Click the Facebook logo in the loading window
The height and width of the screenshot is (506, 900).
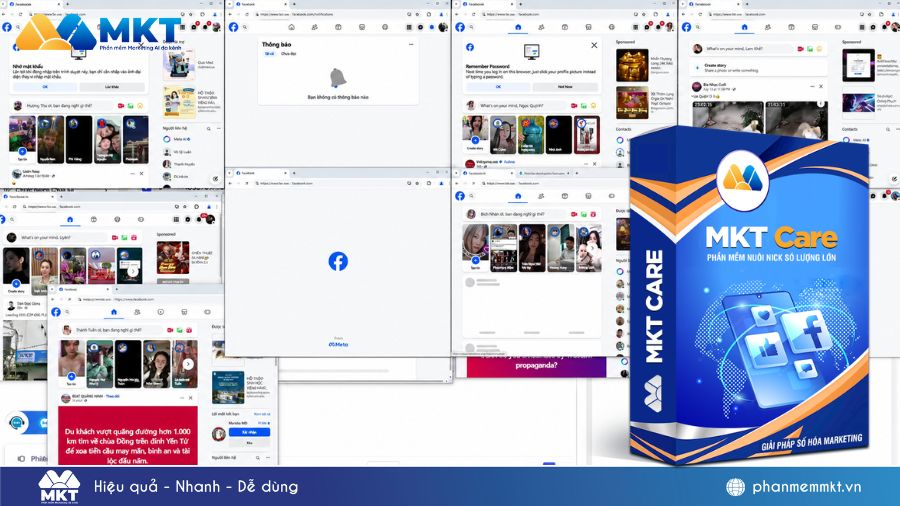click(x=338, y=261)
